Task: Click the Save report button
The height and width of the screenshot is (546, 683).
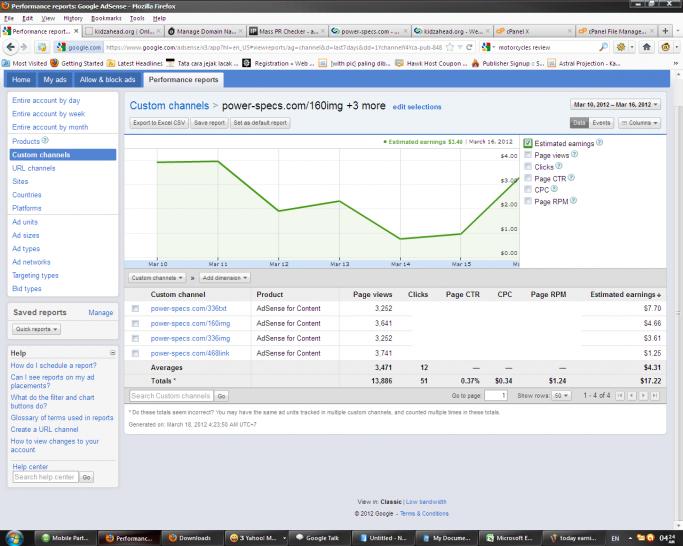Action: pos(209,123)
